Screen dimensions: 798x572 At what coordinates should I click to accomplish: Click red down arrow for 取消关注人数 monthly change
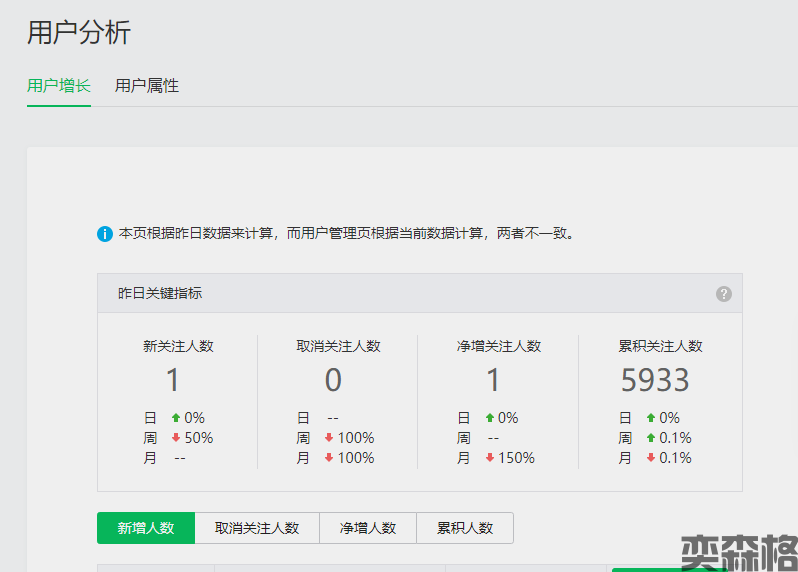(329, 458)
